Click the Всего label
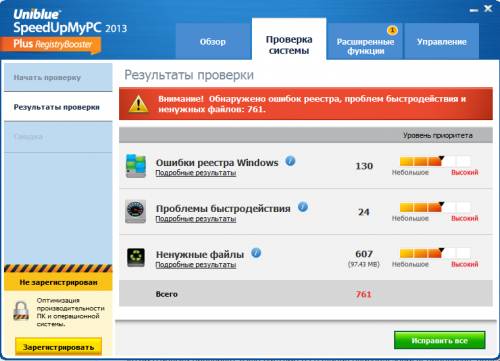 (x=167, y=294)
